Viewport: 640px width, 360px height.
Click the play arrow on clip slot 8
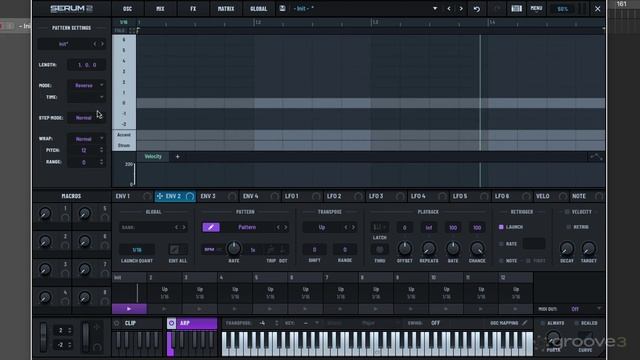[x=376, y=309]
